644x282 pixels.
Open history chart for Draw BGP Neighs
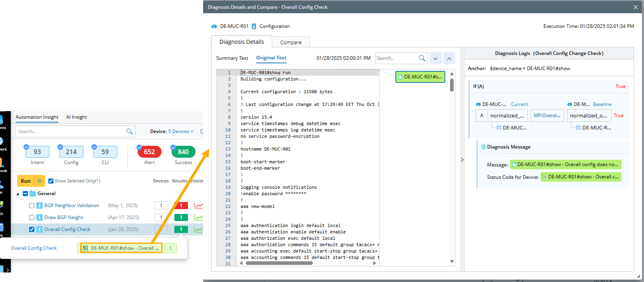click(x=198, y=217)
